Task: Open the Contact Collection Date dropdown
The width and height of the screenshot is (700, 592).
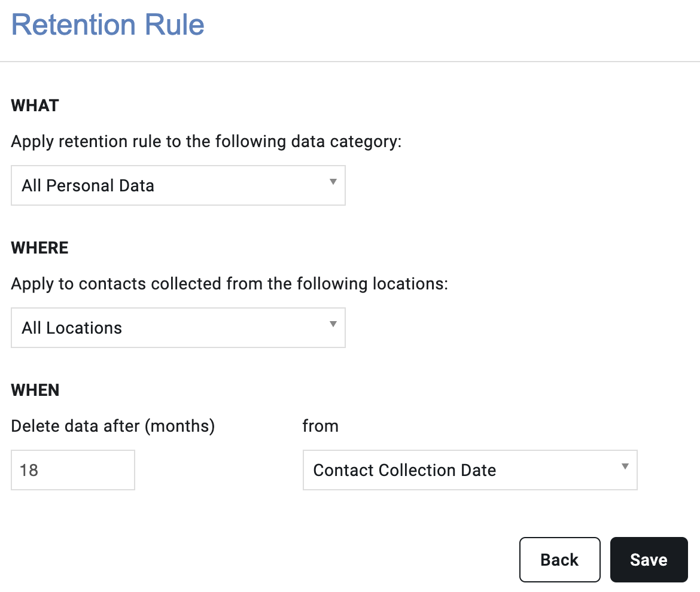Action: pos(470,470)
